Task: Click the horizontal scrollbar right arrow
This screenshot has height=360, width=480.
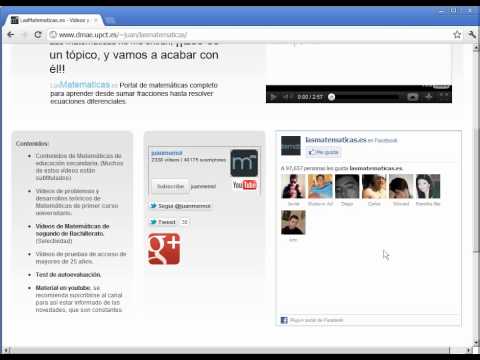Action: coord(469,350)
